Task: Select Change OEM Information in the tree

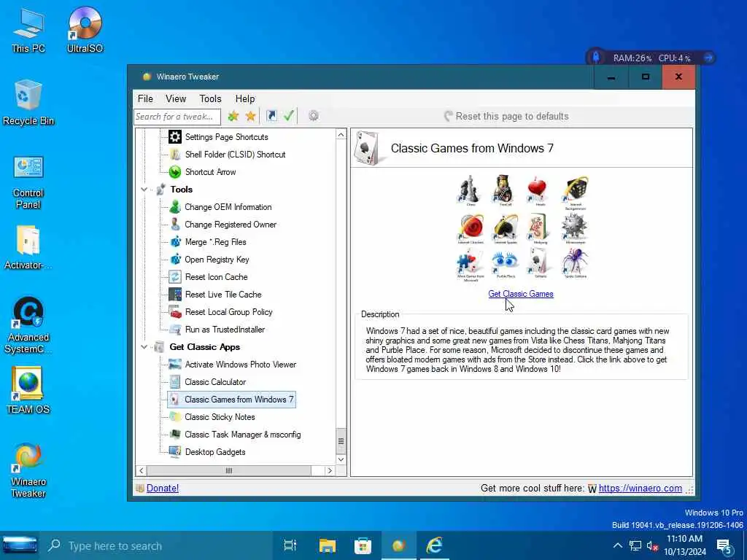Action: 228,206
